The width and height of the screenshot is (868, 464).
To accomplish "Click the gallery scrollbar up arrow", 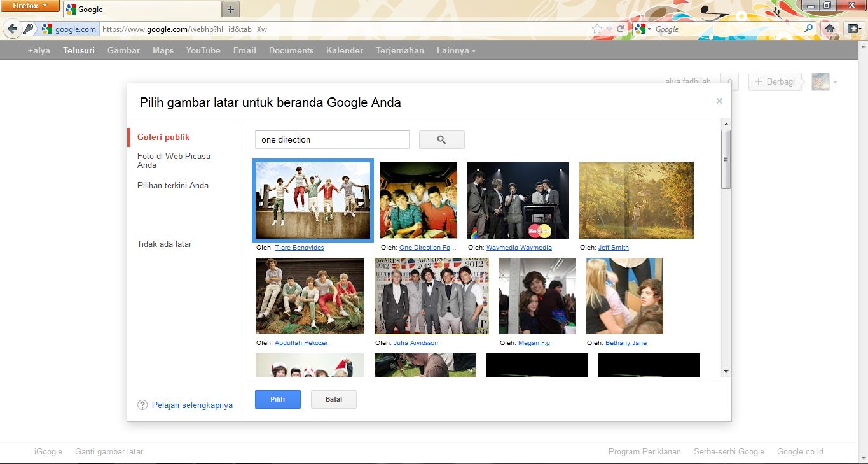I will click(726, 124).
